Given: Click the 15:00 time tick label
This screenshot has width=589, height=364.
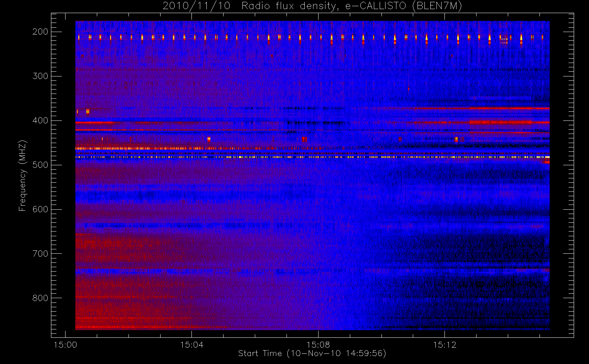Looking at the screenshot, I should (65, 345).
